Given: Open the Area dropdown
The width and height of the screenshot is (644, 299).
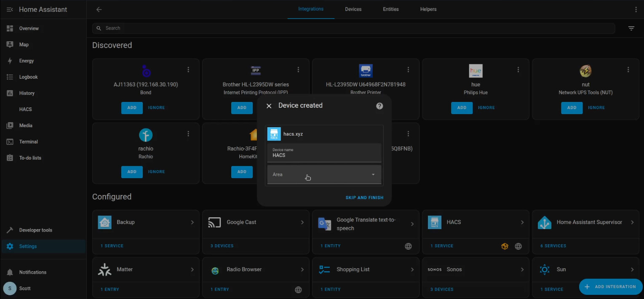Looking at the screenshot, I should point(324,174).
